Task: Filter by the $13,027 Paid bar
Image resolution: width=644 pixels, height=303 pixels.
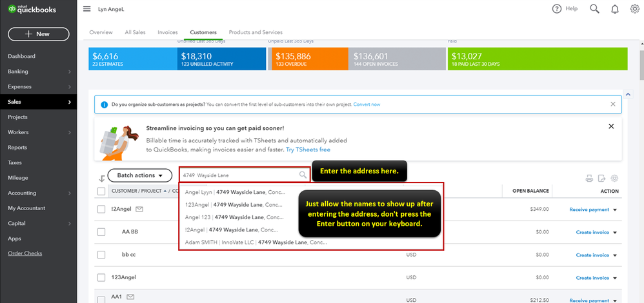Action: click(x=538, y=59)
